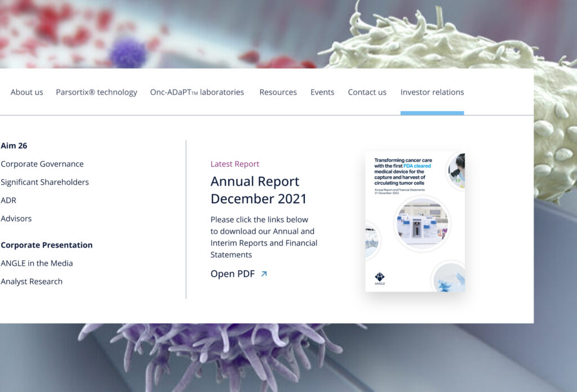Open the Resources menu

[278, 92]
